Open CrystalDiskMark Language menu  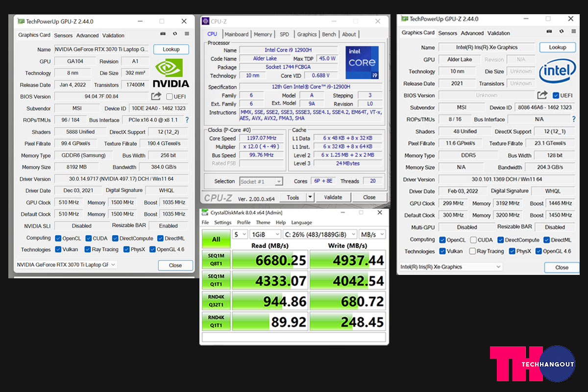(301, 222)
